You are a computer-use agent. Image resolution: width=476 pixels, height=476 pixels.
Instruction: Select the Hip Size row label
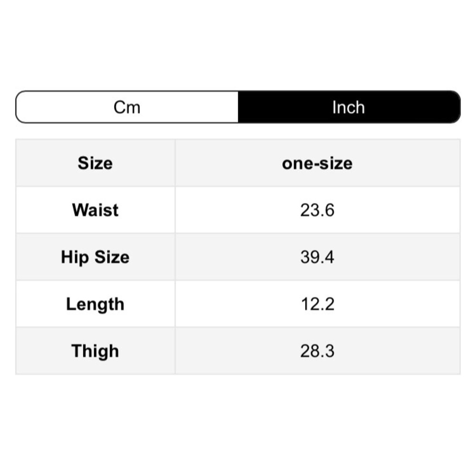point(95,257)
